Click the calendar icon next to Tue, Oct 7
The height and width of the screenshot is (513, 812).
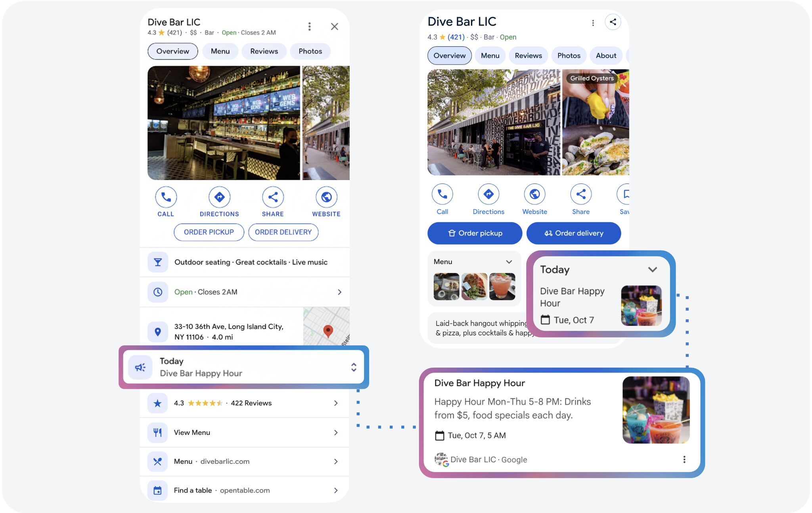pyautogui.click(x=546, y=319)
